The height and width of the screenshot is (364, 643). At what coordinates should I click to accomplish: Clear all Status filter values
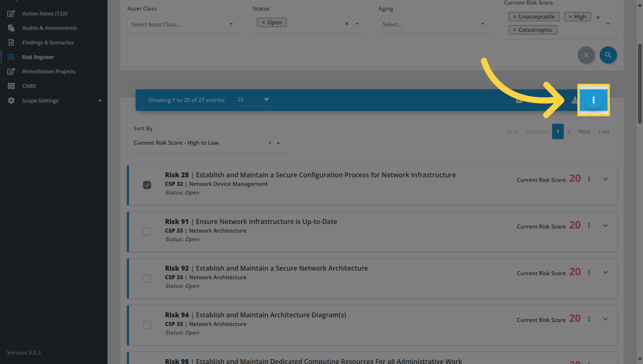347,24
